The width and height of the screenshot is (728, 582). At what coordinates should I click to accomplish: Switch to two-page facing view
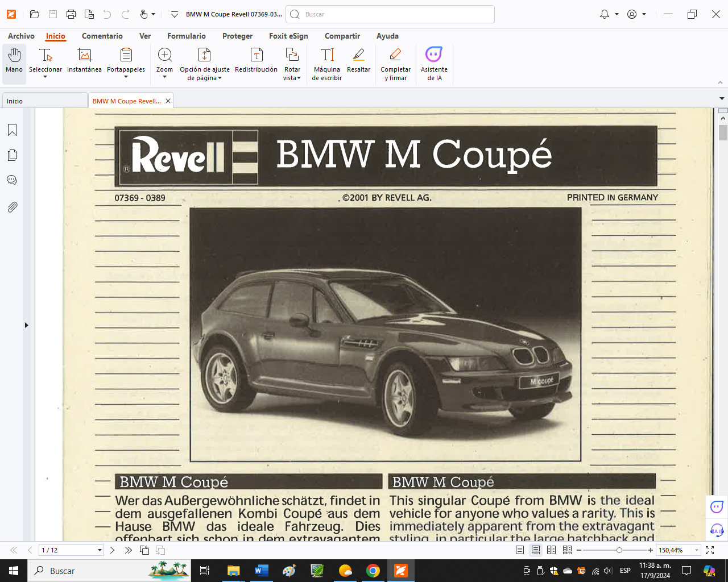[x=551, y=550]
